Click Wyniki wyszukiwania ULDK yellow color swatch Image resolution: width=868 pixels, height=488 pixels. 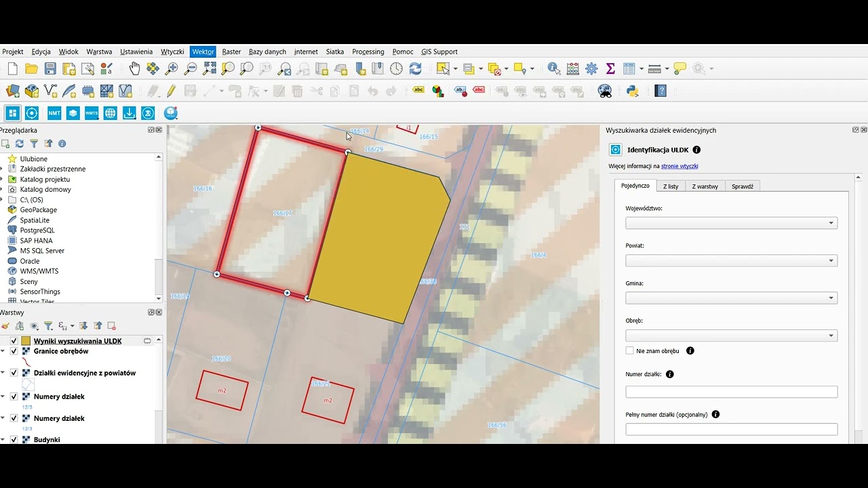(x=26, y=341)
